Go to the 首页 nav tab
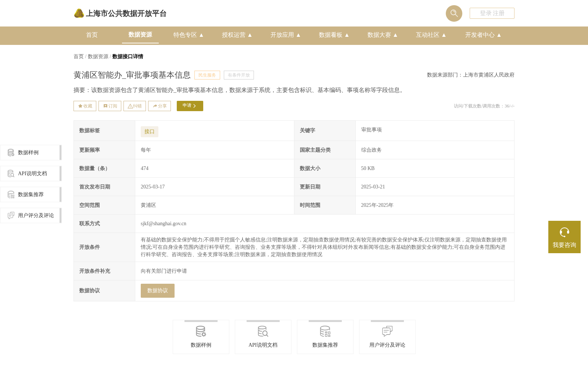This screenshot has width=588, height=368. pos(92,35)
